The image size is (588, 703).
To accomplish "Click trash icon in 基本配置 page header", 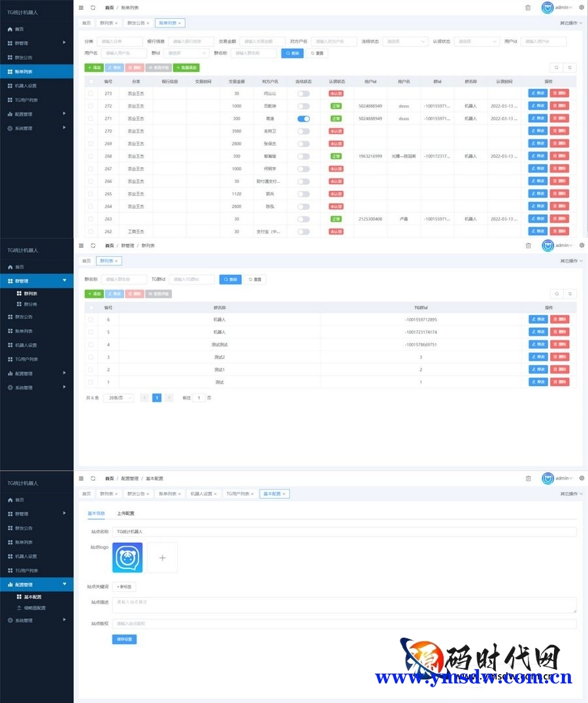I will point(528,478).
